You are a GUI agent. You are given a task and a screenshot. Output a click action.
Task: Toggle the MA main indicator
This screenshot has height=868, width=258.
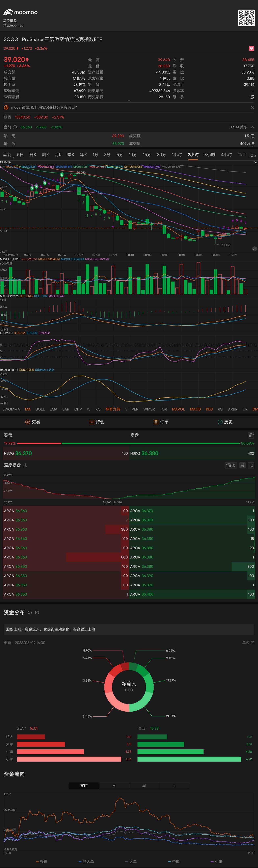pos(28,409)
